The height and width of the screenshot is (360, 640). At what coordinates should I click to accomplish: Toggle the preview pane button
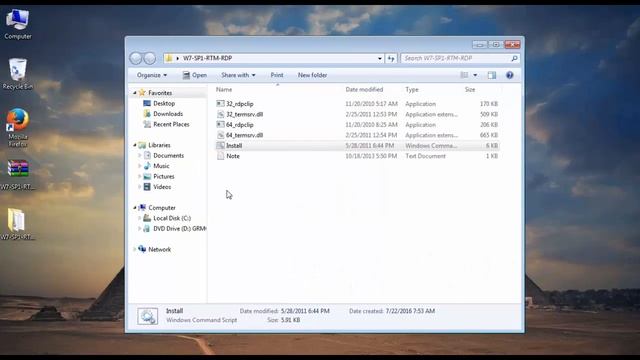[492, 75]
